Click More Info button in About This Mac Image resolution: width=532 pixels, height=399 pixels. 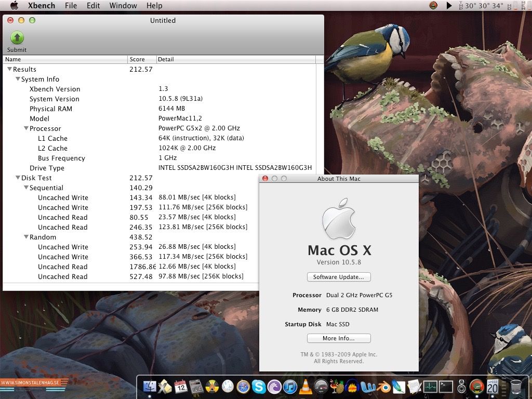(x=339, y=338)
